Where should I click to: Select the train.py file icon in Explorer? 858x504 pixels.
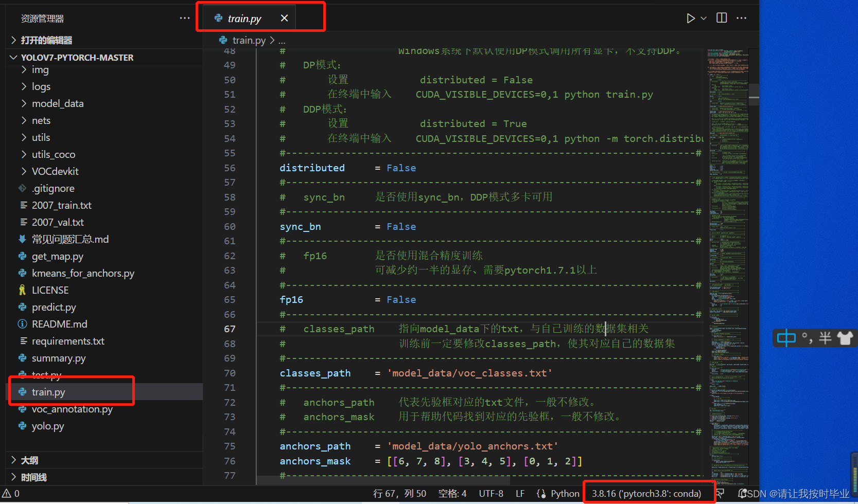pyautogui.click(x=23, y=392)
